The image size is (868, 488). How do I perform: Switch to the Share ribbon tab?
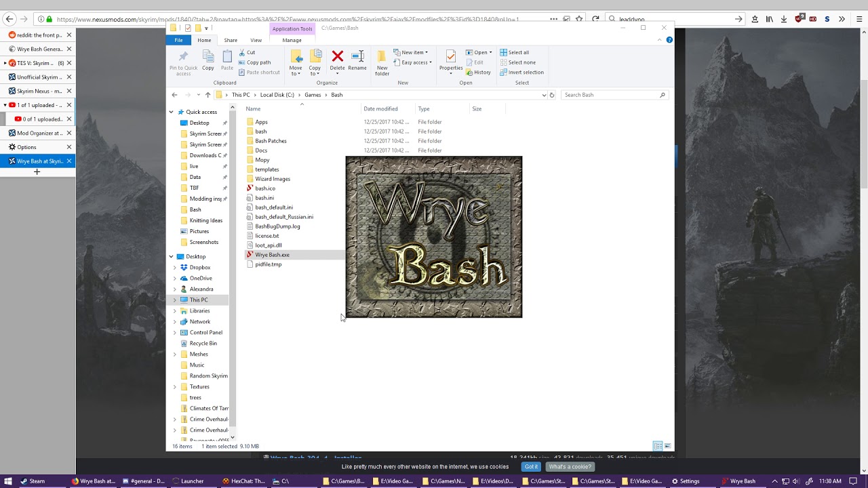click(x=231, y=40)
